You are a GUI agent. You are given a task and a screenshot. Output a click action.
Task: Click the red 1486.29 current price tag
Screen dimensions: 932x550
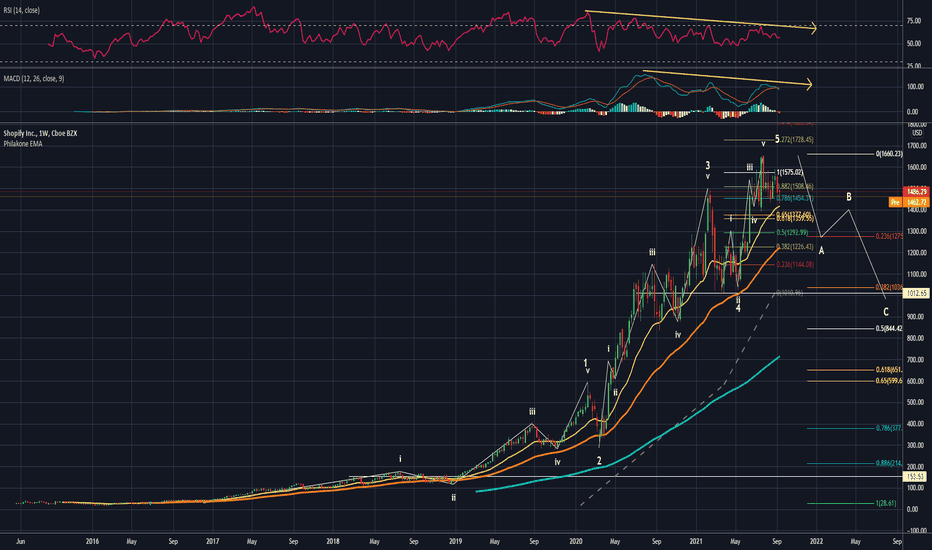point(917,191)
